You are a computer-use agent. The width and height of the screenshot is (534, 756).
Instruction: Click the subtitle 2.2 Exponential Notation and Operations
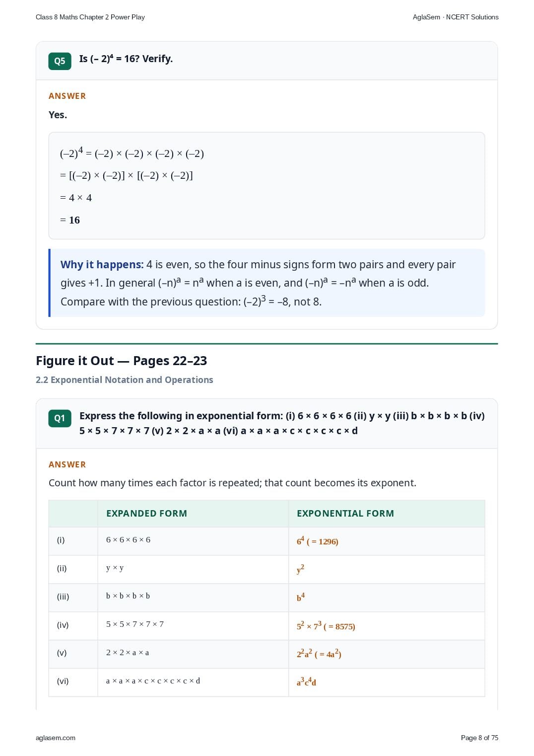tap(125, 380)
